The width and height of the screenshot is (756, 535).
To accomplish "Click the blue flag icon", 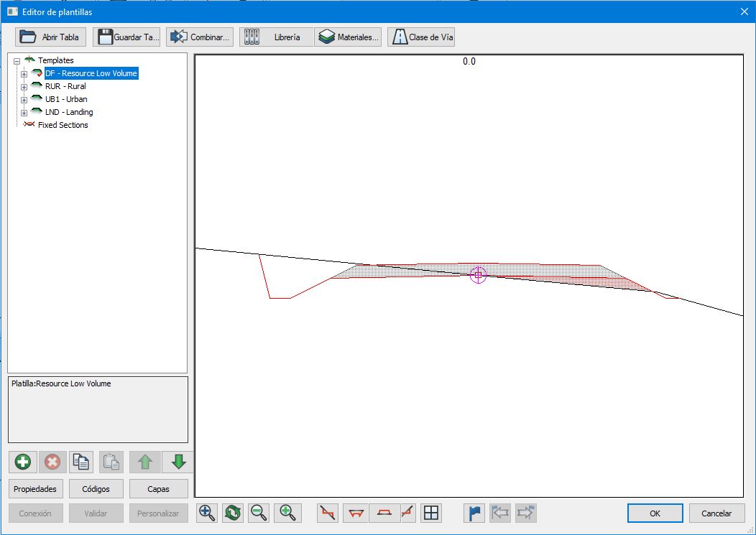I will pos(475,513).
